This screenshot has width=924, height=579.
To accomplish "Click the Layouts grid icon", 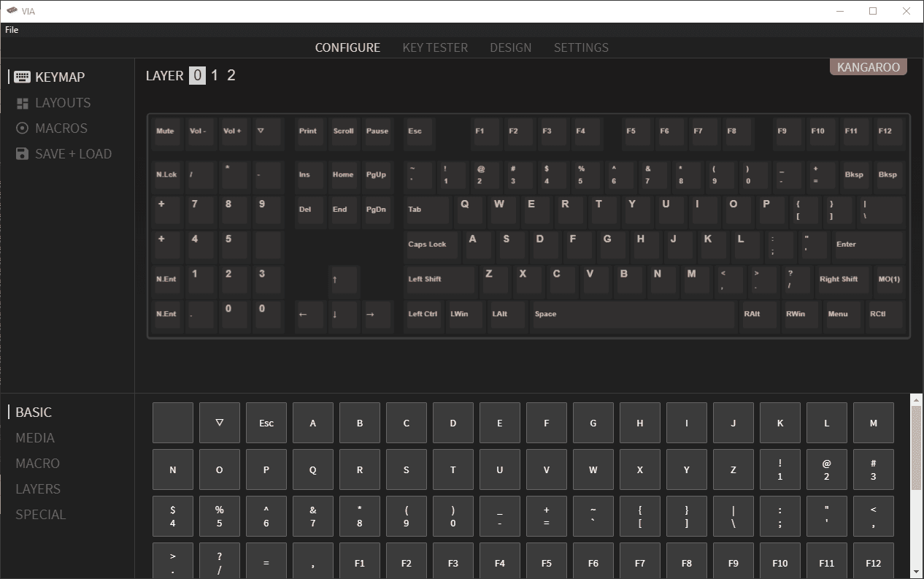I will tap(22, 104).
